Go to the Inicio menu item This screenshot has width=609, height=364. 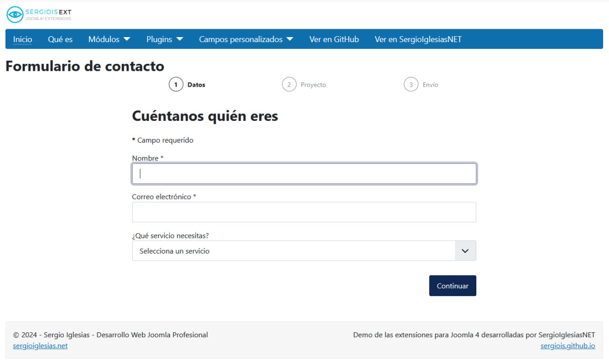22,39
